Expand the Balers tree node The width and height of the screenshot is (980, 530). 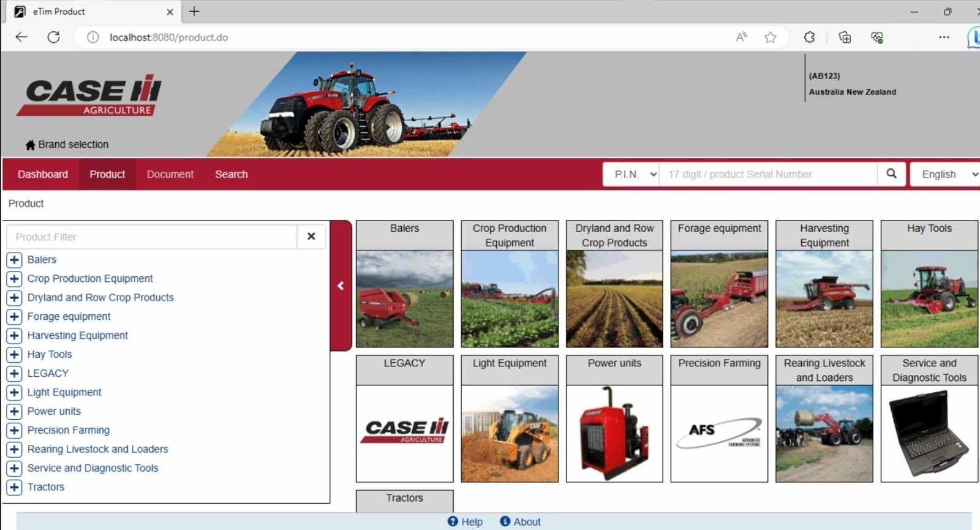pos(15,260)
